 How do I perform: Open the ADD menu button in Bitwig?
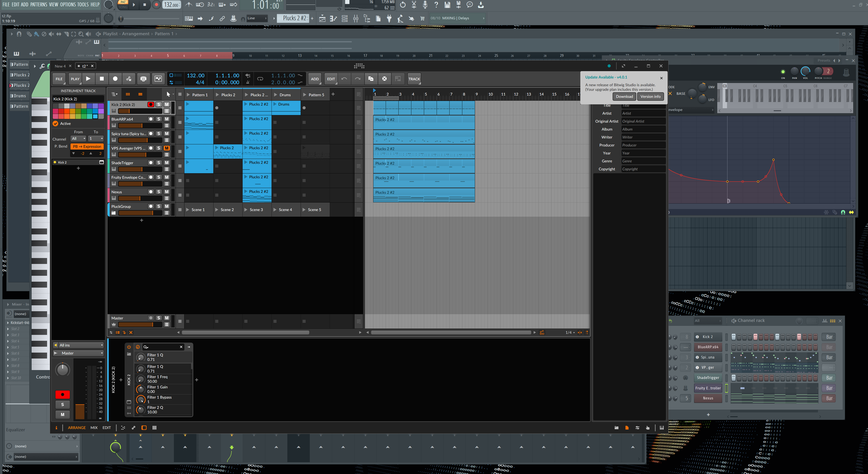click(x=315, y=79)
